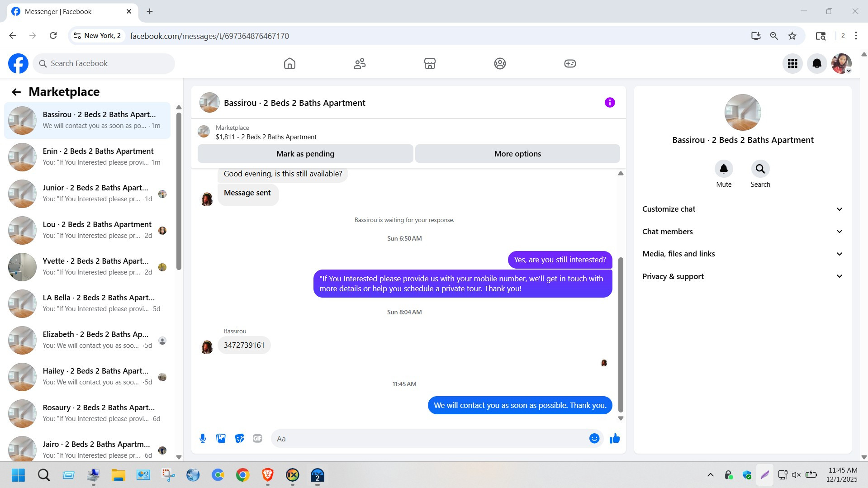Open Facebook notifications bell

(x=817, y=64)
